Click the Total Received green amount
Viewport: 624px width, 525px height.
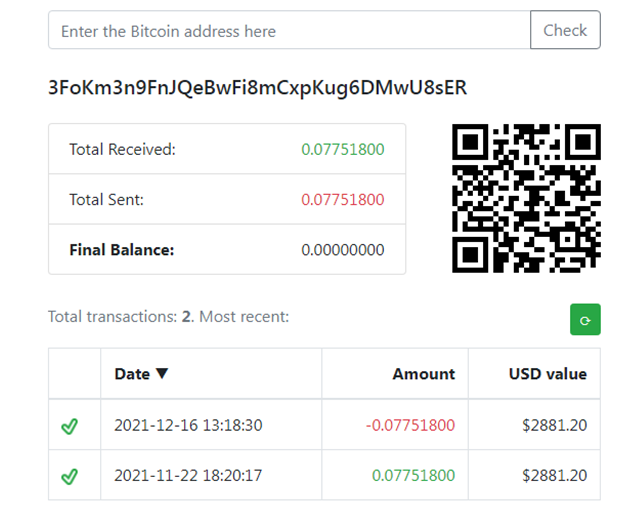(x=343, y=149)
